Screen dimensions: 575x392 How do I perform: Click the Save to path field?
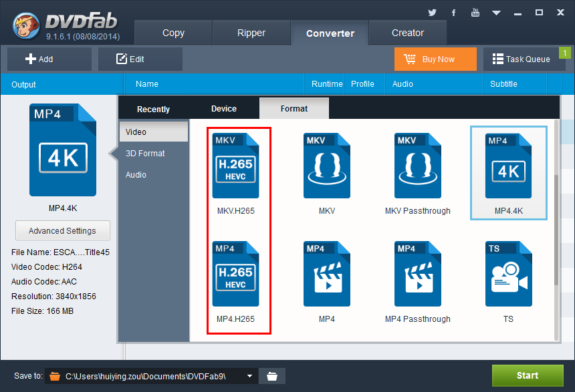pyautogui.click(x=152, y=376)
